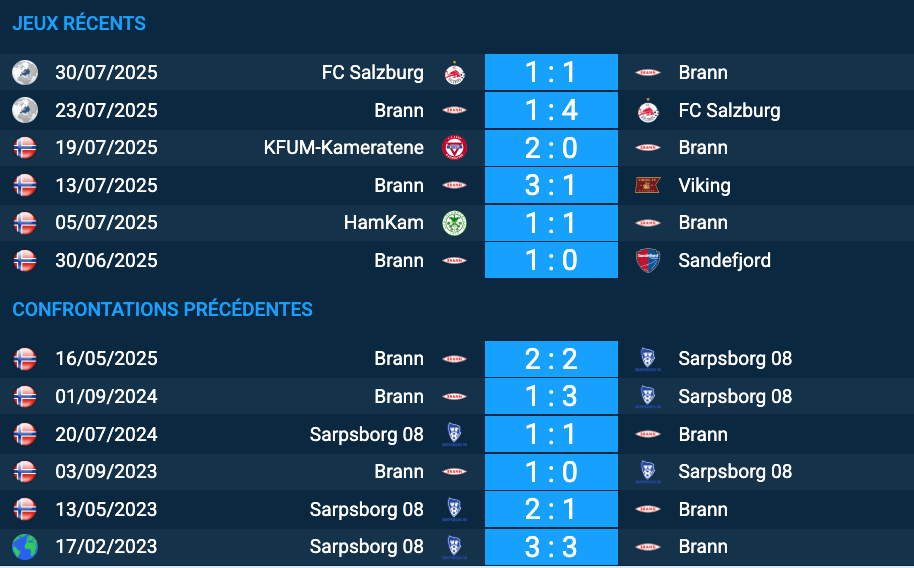914x568 pixels.
Task: Open the 2 : 0 KFUM-Kameratene score
Action: [x=551, y=148]
